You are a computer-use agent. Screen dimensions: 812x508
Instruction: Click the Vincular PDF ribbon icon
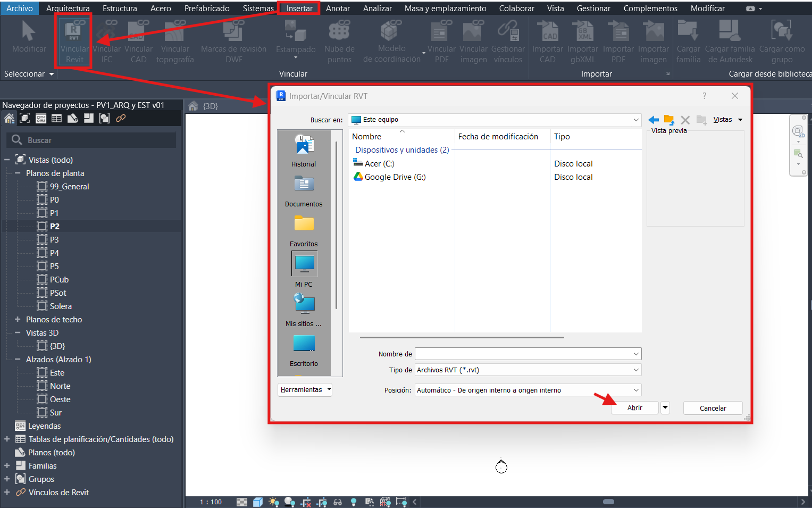pyautogui.click(x=441, y=40)
